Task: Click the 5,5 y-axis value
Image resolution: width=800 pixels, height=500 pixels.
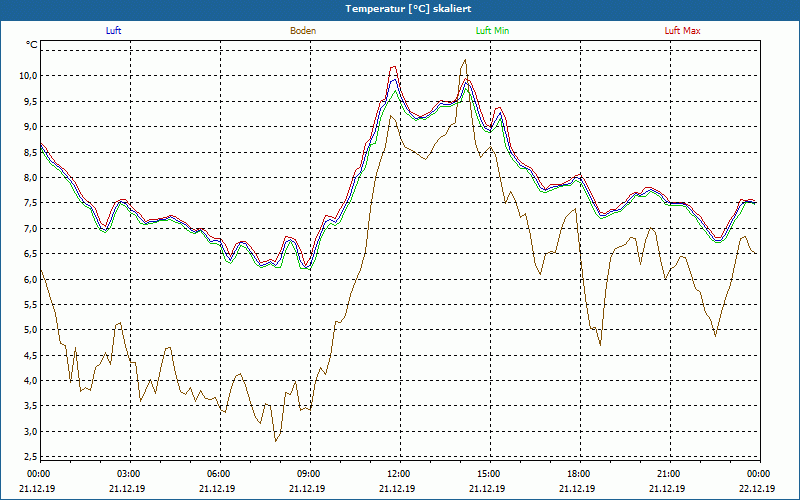Action: coord(30,305)
